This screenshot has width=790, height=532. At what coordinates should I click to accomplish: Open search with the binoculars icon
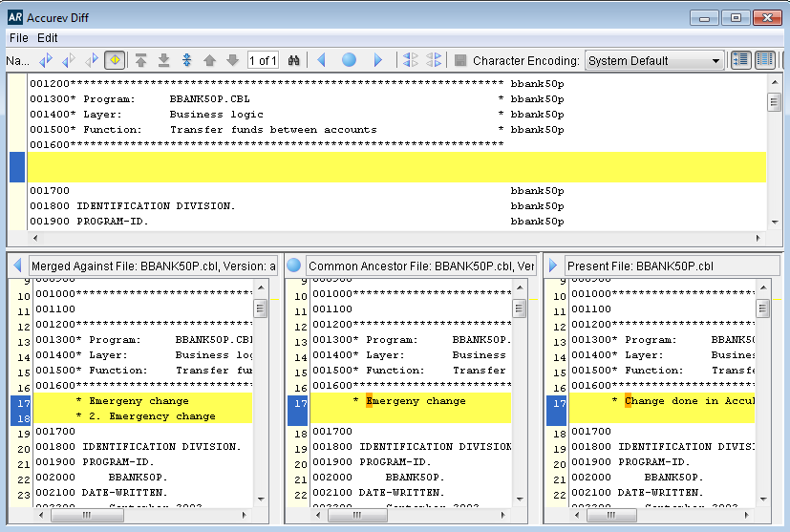pyautogui.click(x=293, y=60)
